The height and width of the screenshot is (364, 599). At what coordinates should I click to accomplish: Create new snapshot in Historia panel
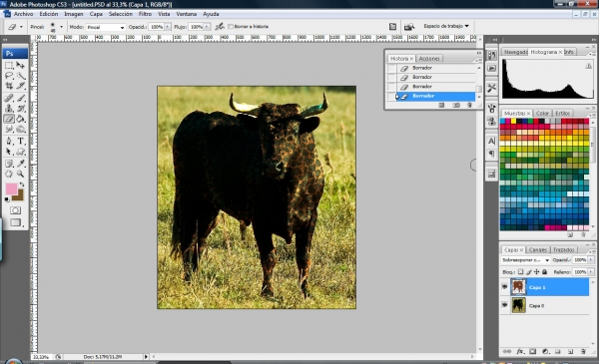(456, 105)
